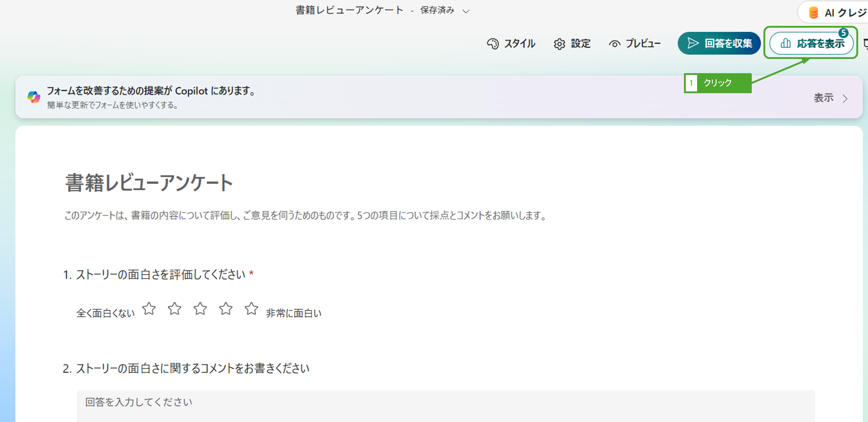
Task: Open Settings via the gear icon
Action: click(559, 44)
